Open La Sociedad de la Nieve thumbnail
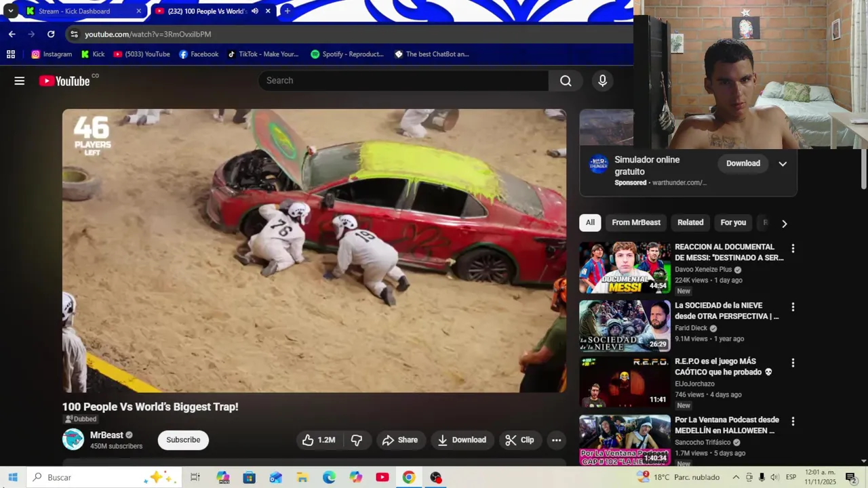The image size is (868, 488). [x=625, y=326]
